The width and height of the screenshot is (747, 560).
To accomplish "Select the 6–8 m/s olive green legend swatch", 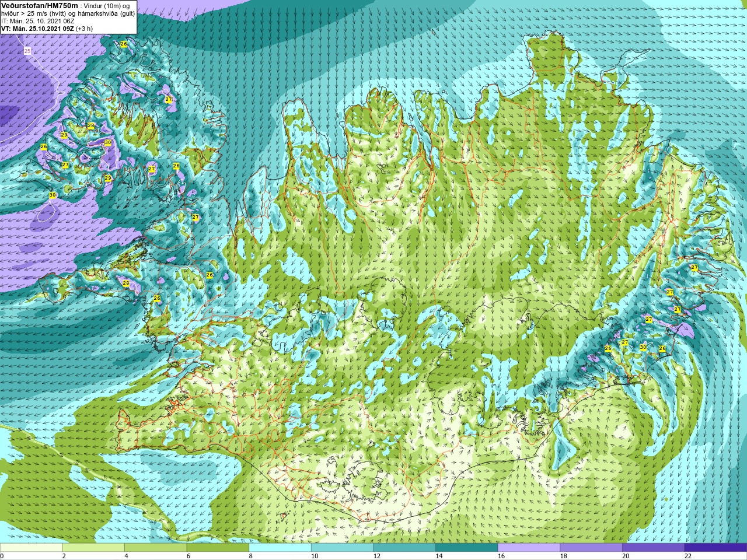I will (x=218, y=548).
